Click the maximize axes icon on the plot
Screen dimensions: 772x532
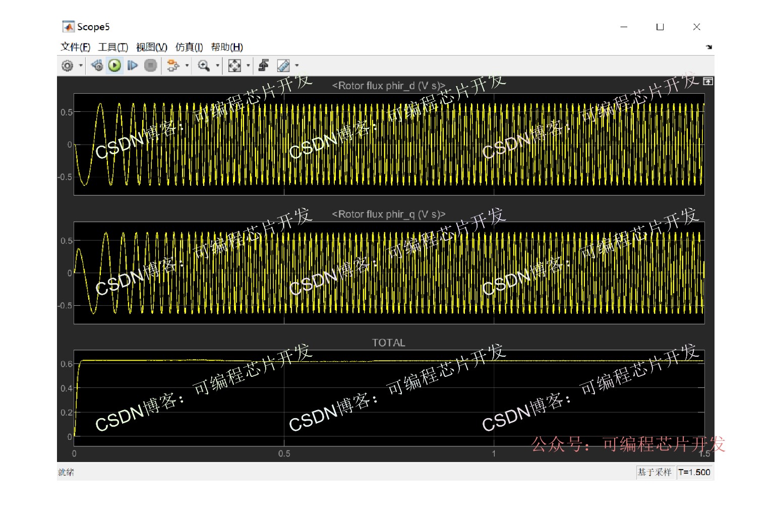point(708,81)
